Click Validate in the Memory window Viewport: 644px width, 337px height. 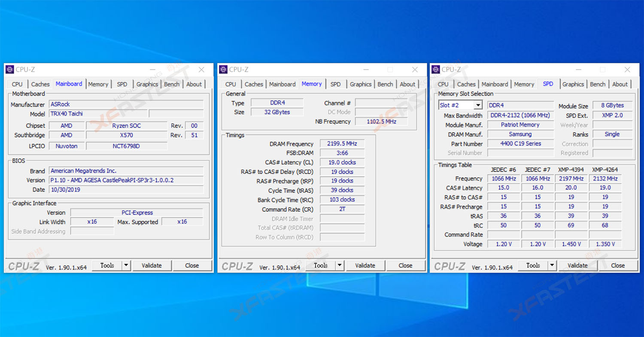click(365, 266)
